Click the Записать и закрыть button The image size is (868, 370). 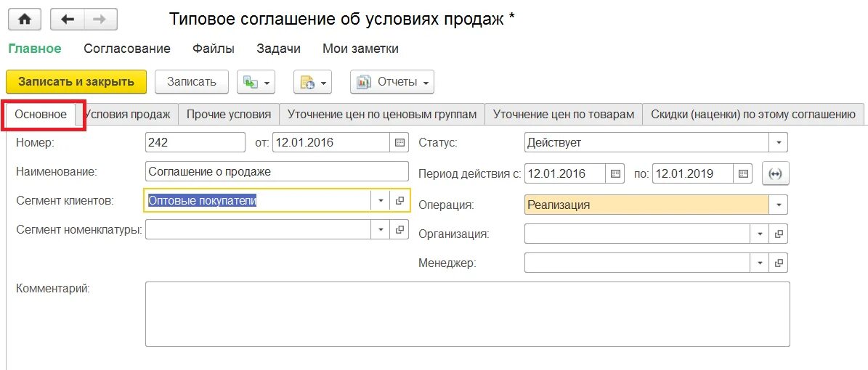[x=76, y=82]
